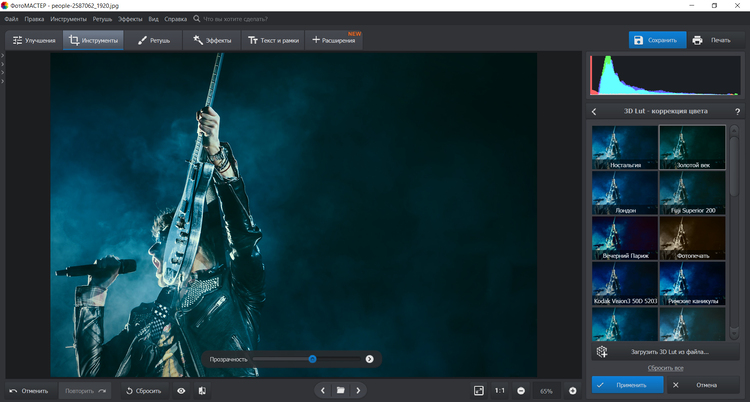Toggle before/after compare view icon
The height and width of the screenshot is (402, 750).
(202, 390)
